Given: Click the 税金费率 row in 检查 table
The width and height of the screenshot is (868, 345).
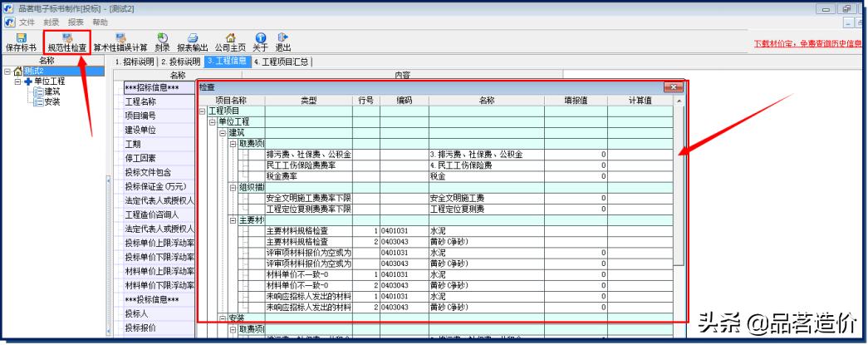Looking at the screenshot, I should pyautogui.click(x=309, y=176).
